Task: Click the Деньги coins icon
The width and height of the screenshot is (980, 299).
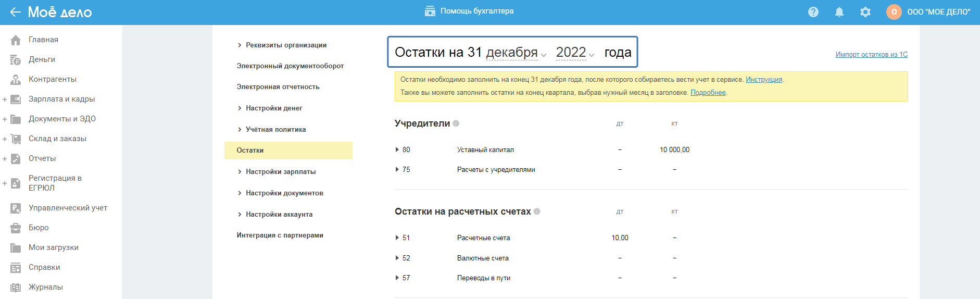Action: click(x=16, y=60)
